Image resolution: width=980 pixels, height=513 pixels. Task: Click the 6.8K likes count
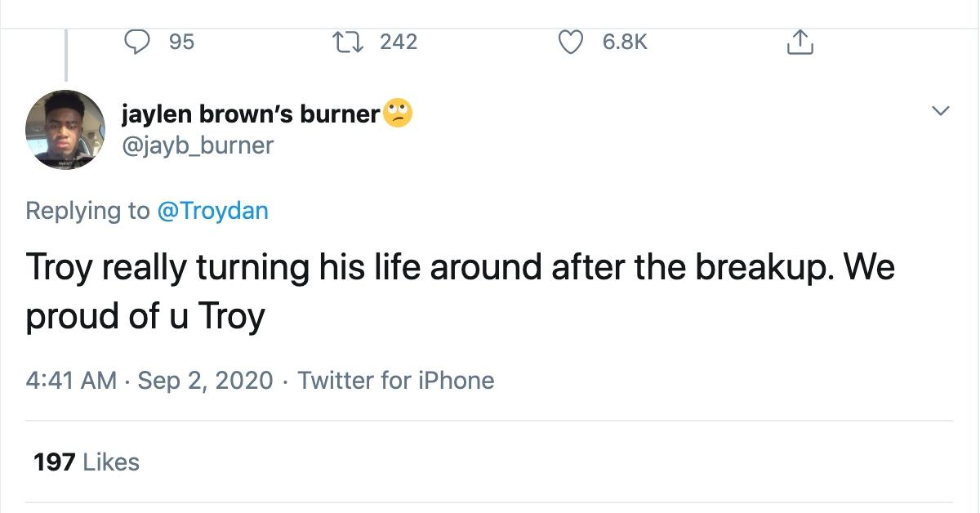tap(622, 42)
